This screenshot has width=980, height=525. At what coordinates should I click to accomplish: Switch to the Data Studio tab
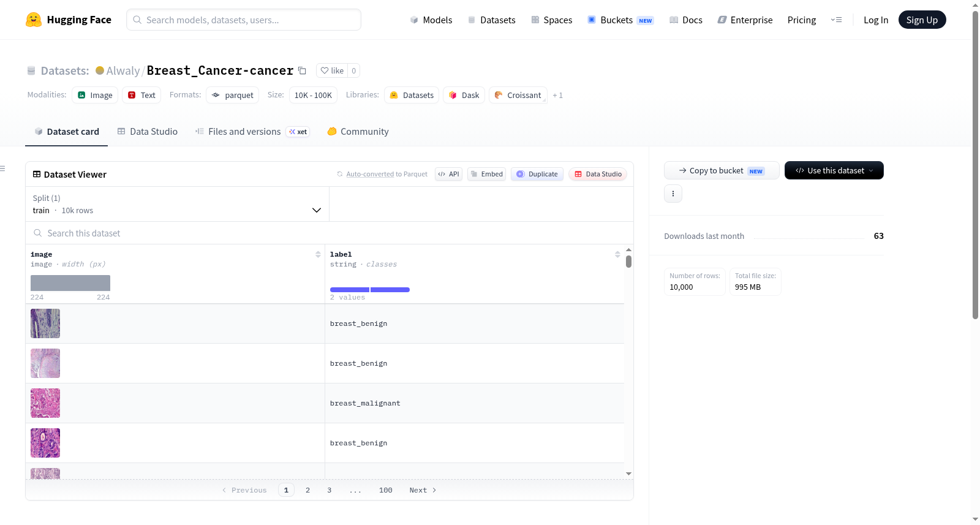pyautogui.click(x=148, y=131)
